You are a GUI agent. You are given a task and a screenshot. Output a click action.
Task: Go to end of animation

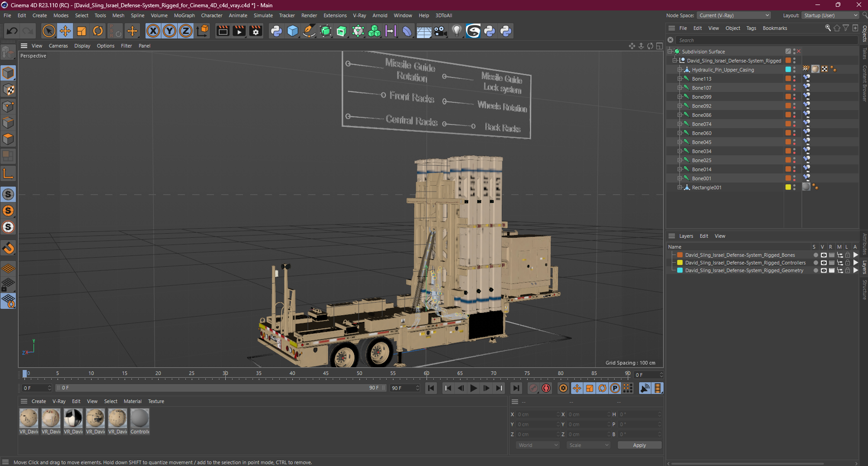tap(516, 388)
